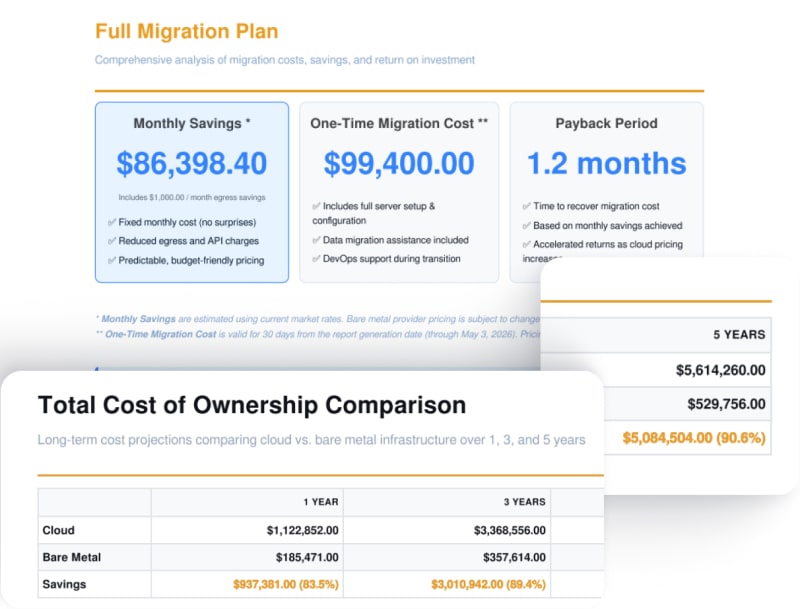The width and height of the screenshot is (800, 609).
Task: Click checkmark beside Based on monthly savings achieved
Action: click(527, 225)
